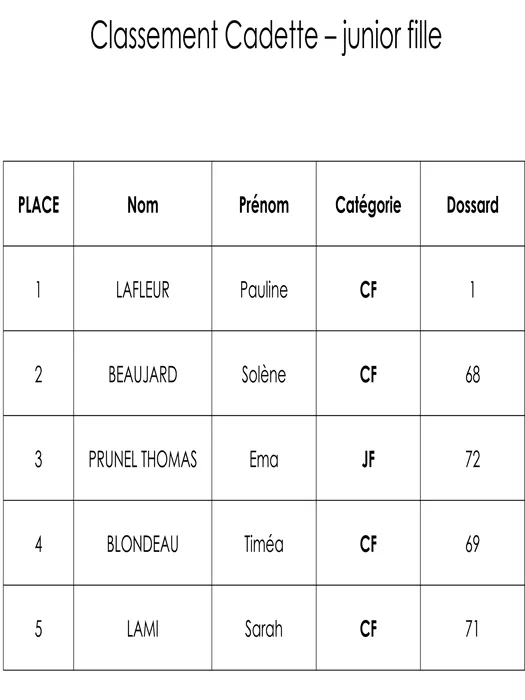Click the PRUNEL THOMAS name cell

pos(142,459)
